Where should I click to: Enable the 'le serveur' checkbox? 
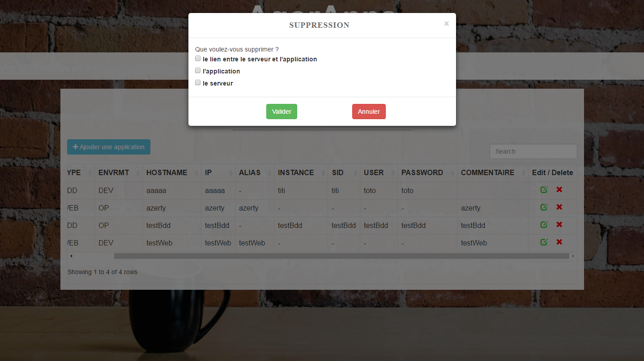click(198, 83)
